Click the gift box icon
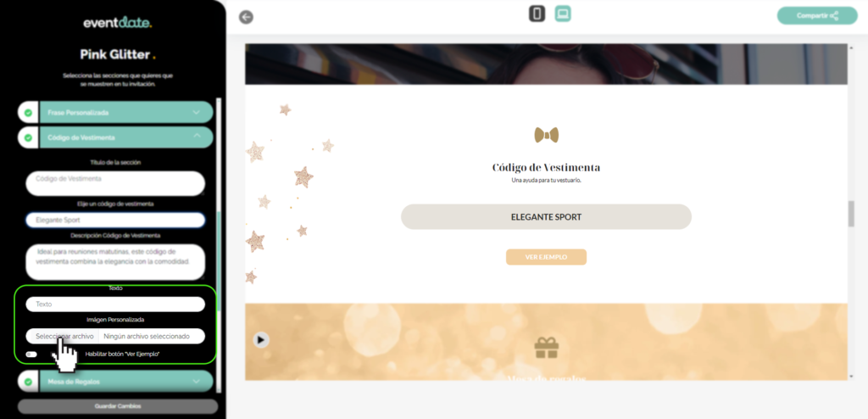 tap(547, 348)
